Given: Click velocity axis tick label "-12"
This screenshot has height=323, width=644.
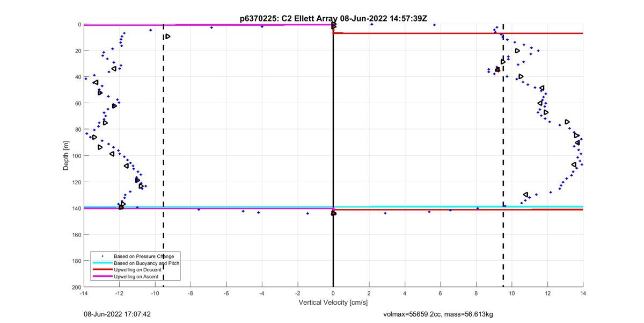Looking at the screenshot, I should (119, 293).
